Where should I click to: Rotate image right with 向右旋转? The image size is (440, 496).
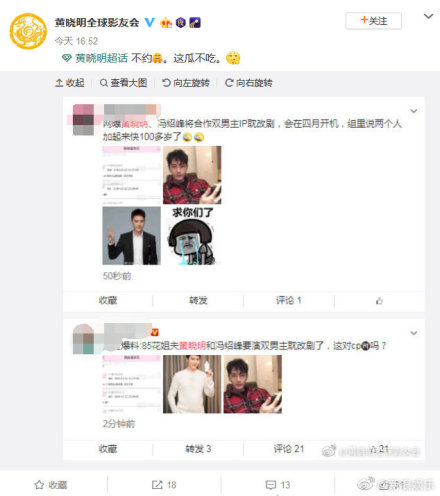[249, 83]
